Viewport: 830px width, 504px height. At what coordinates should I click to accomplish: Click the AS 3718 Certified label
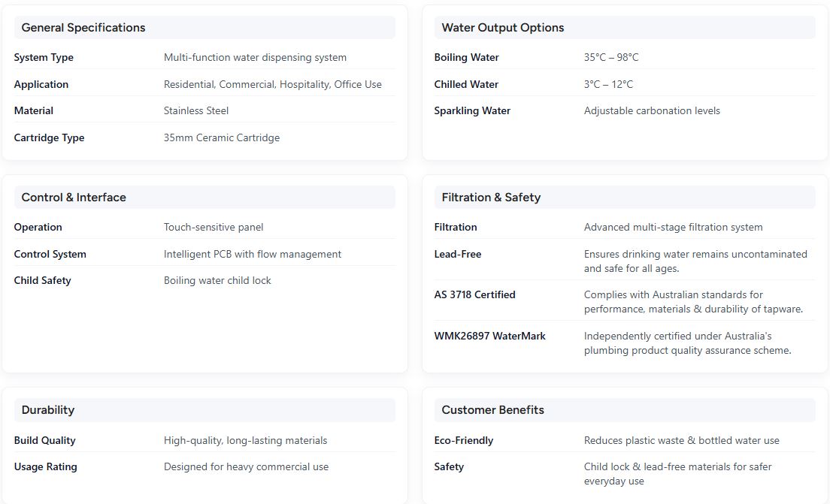tap(474, 295)
